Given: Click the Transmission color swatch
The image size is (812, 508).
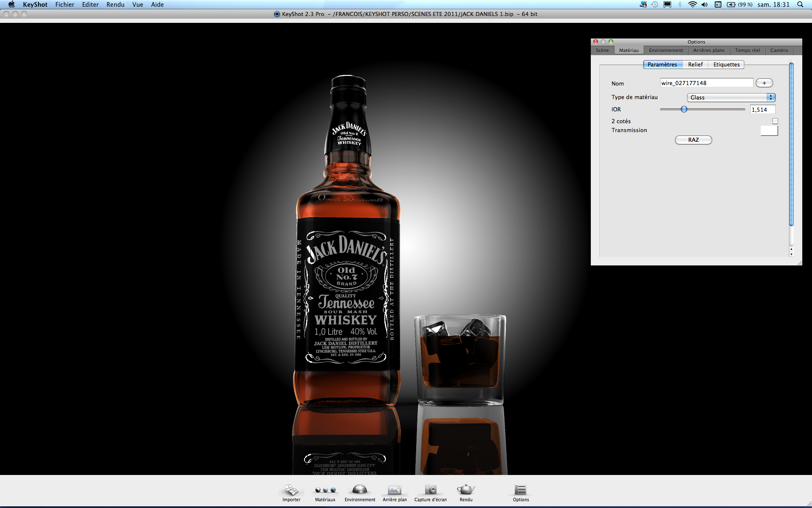Looking at the screenshot, I should coord(769,130).
